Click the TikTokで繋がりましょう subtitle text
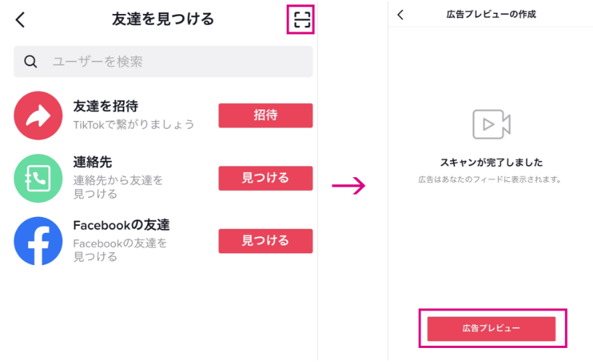The width and height of the screenshot is (593, 364). pyautogui.click(x=134, y=124)
